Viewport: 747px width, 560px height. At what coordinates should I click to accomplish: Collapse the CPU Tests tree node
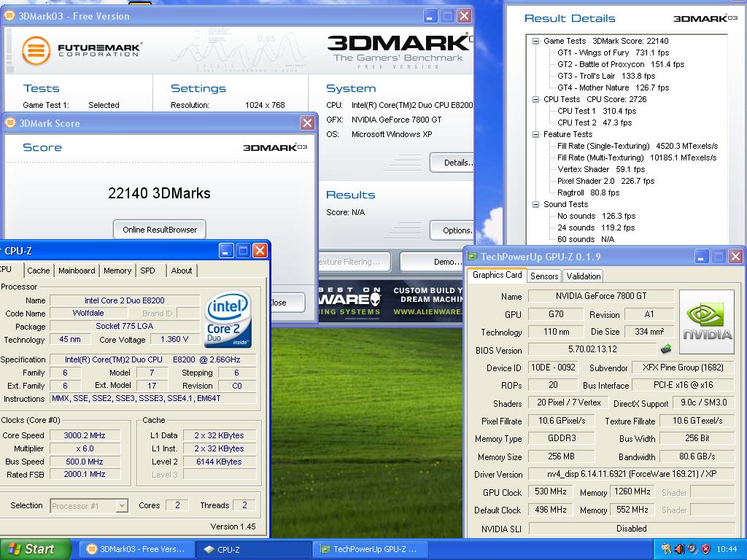point(535,99)
